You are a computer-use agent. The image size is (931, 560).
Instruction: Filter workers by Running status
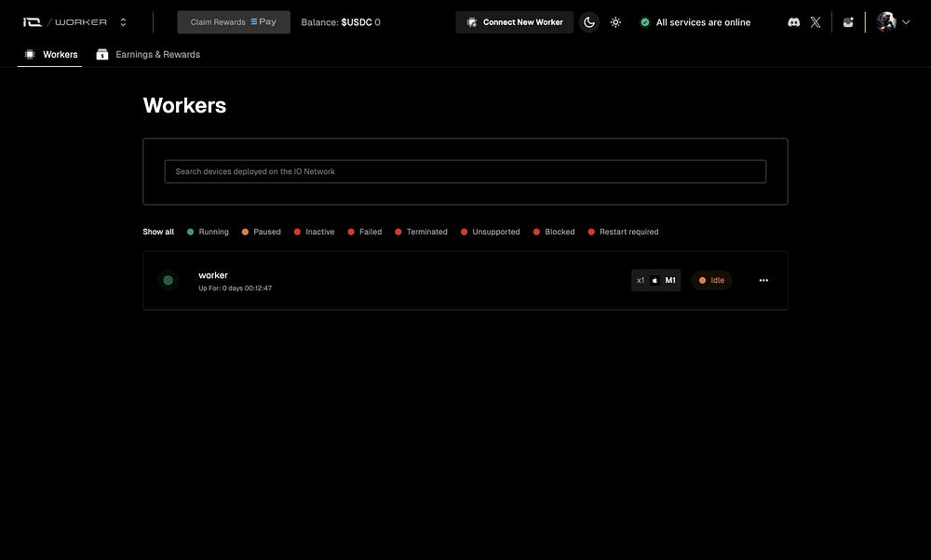coord(208,232)
